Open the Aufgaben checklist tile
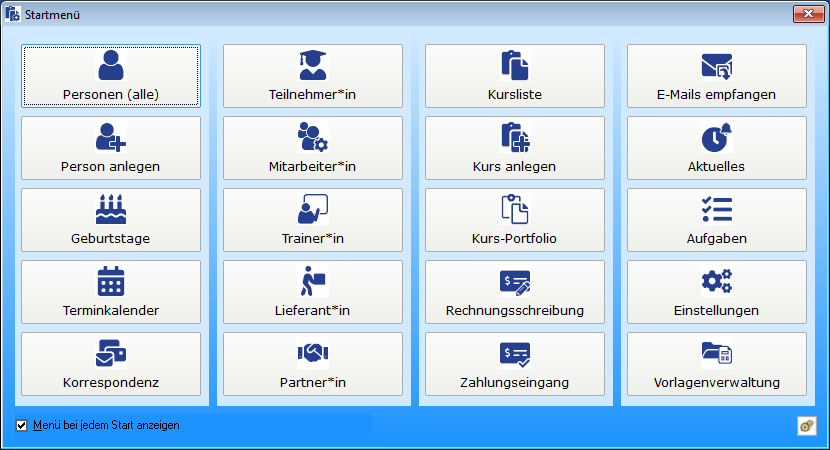This screenshot has width=830, height=450. click(717, 220)
